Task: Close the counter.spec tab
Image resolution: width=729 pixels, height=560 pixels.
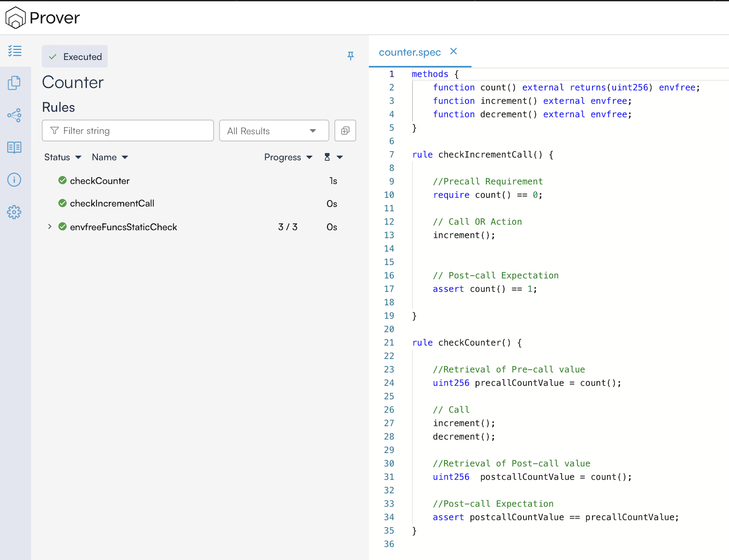Action: (x=454, y=52)
